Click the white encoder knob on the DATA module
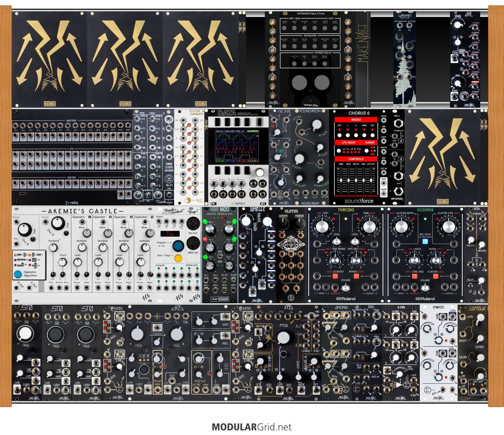The image size is (504, 435). (x=260, y=173)
